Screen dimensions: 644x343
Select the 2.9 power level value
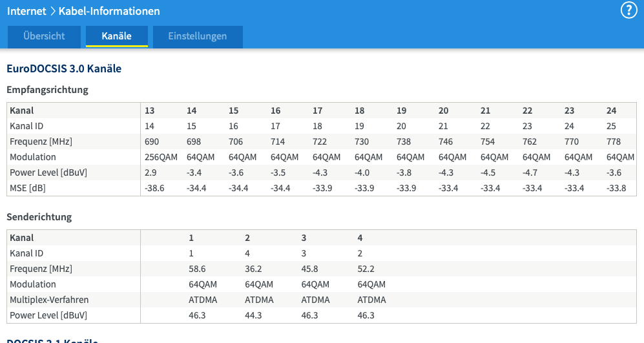tap(151, 172)
